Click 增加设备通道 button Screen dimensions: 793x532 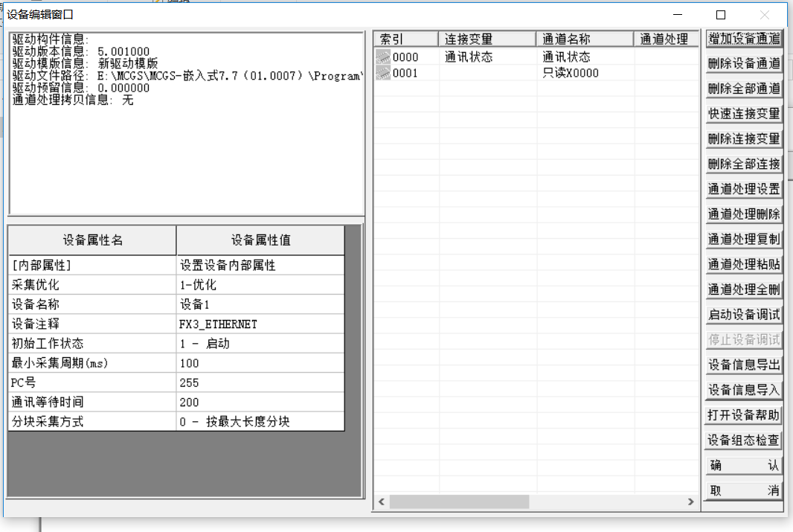pos(743,39)
